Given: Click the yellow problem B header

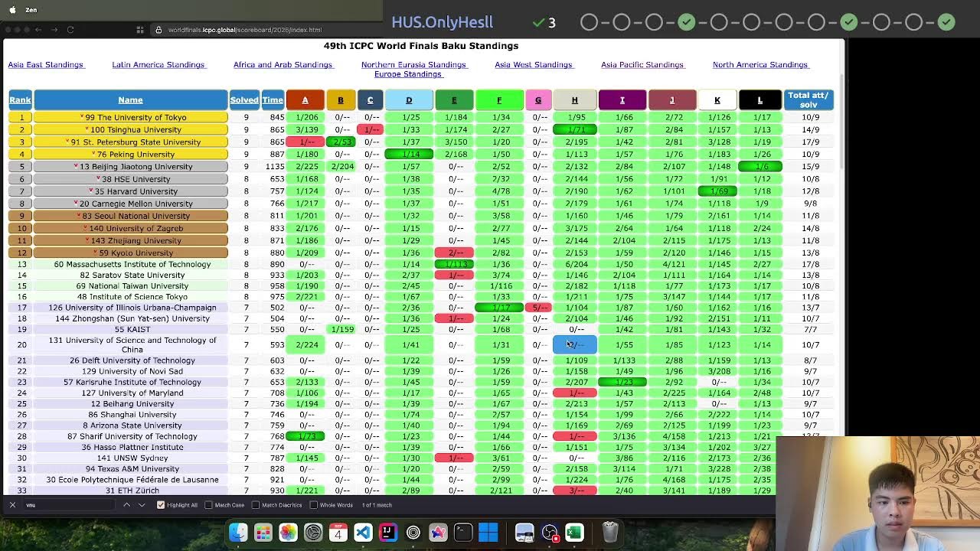Looking at the screenshot, I should click(341, 100).
